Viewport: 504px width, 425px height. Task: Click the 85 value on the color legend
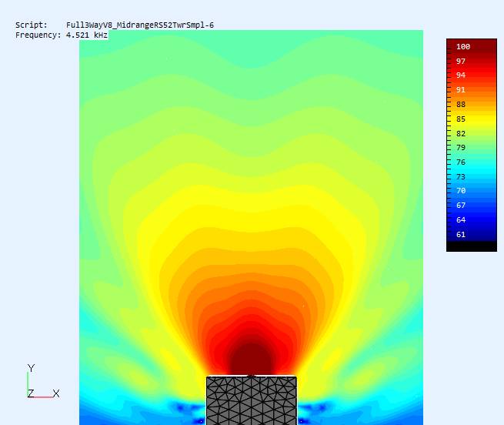[x=461, y=119]
